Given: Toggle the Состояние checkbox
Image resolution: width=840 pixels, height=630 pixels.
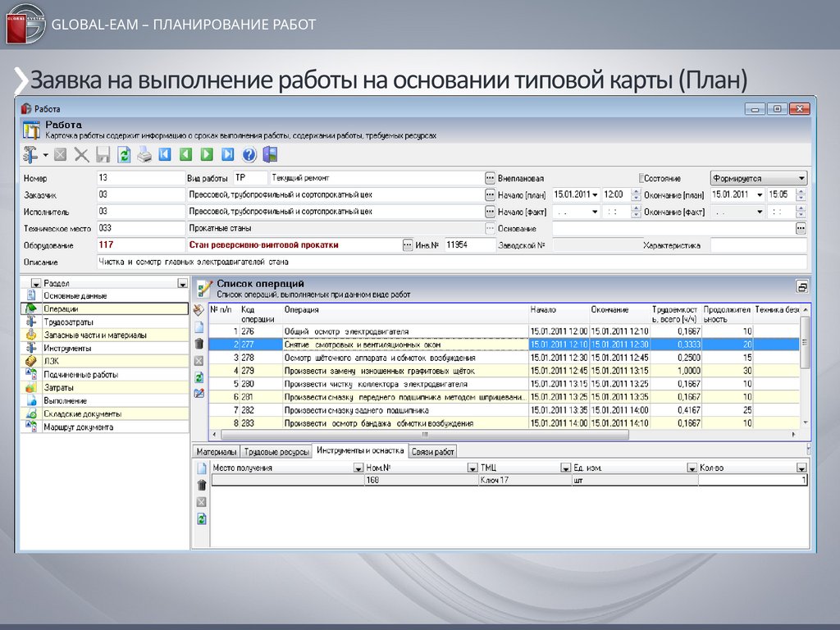Looking at the screenshot, I should coord(642,178).
